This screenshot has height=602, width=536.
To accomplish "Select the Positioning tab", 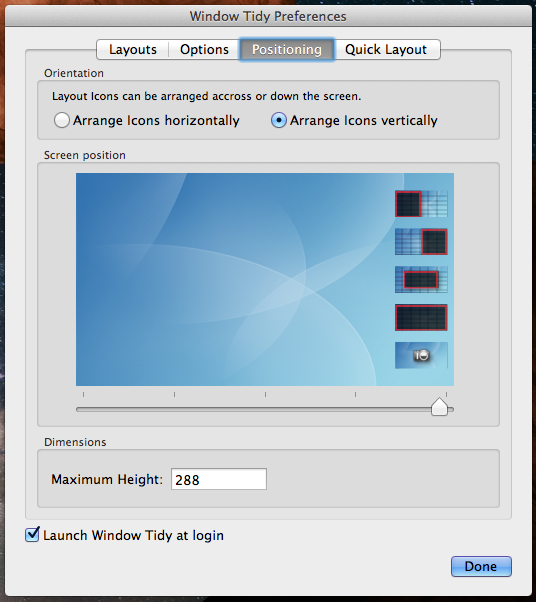I will pyautogui.click(x=287, y=50).
